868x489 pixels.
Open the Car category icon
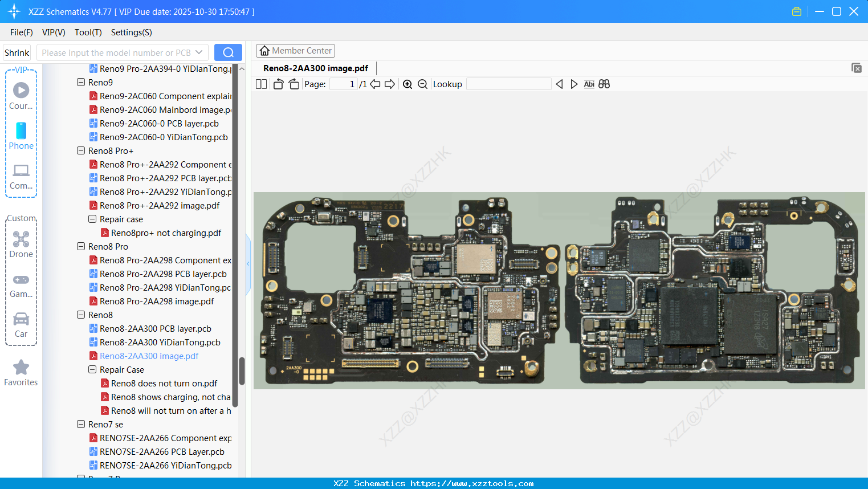(x=21, y=325)
